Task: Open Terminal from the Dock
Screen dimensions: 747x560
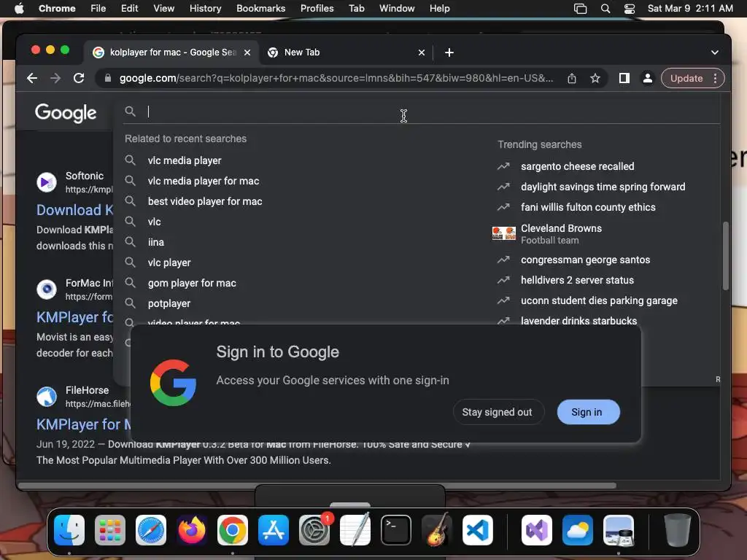Action: pos(396,530)
